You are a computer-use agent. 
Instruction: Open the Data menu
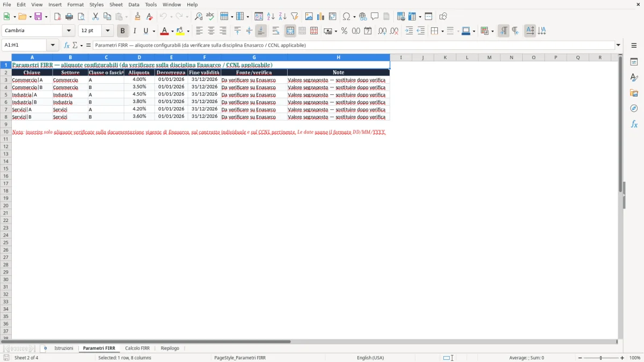click(134, 4)
